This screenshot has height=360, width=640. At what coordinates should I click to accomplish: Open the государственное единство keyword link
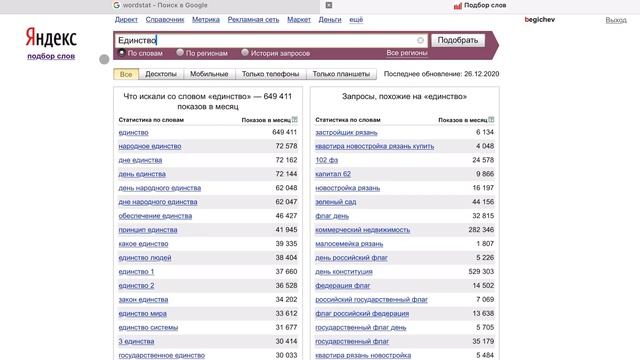162,355
